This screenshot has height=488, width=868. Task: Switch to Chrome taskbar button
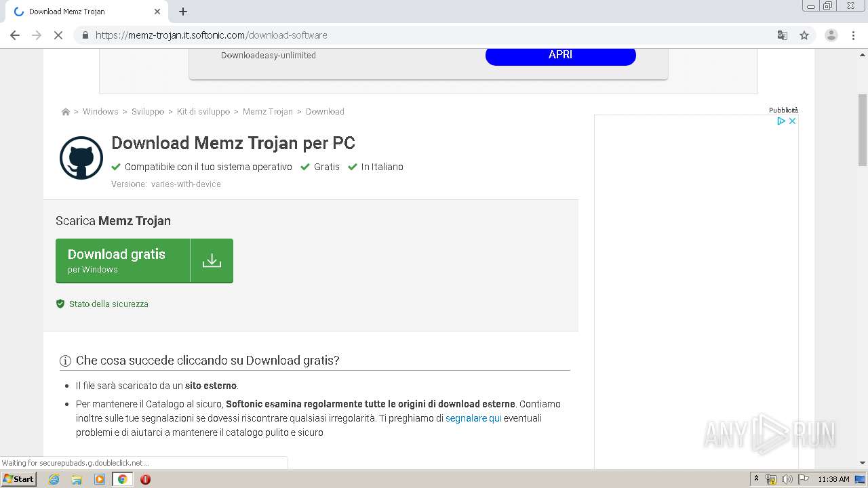click(x=123, y=479)
